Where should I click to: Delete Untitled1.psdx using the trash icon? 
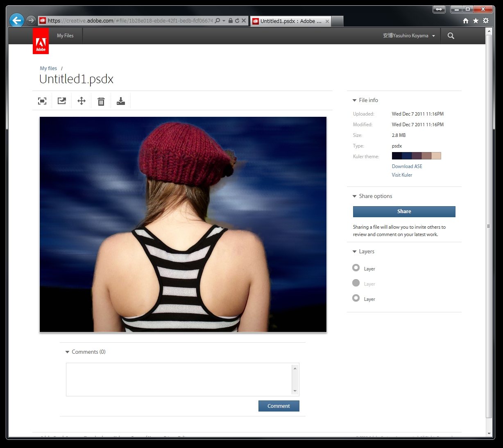pos(101,101)
